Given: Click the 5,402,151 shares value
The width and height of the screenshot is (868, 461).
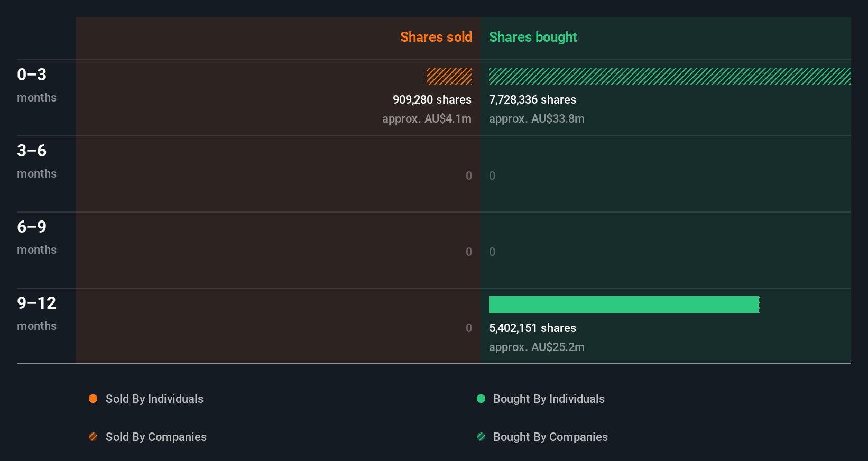Looking at the screenshot, I should pos(532,328).
